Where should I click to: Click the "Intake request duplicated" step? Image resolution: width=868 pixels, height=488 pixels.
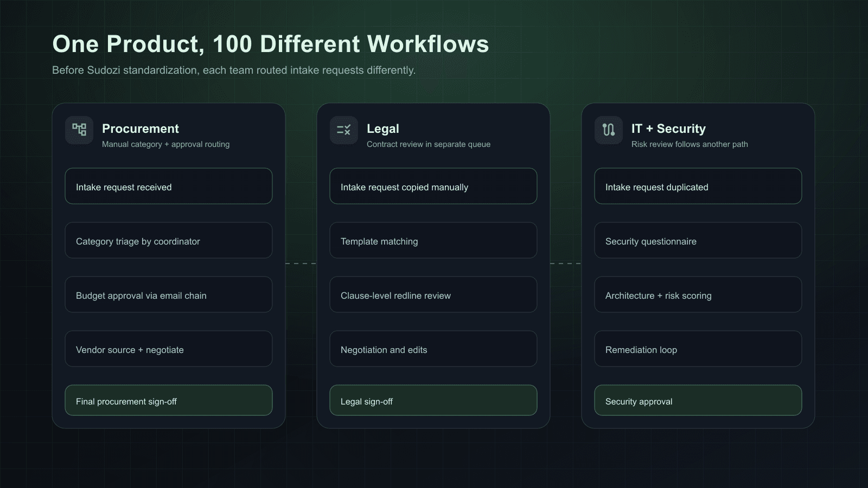(698, 186)
